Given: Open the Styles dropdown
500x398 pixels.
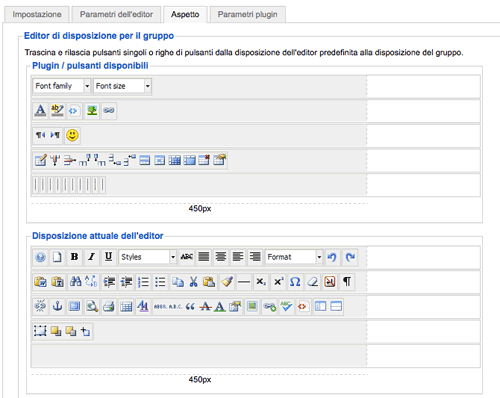Looking at the screenshot, I should tap(148, 257).
